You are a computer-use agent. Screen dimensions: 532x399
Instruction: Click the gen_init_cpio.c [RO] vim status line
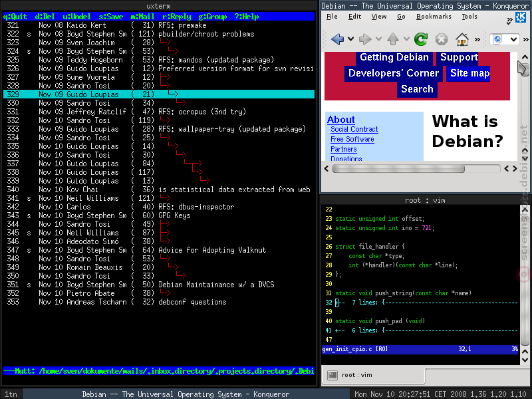coord(420,349)
